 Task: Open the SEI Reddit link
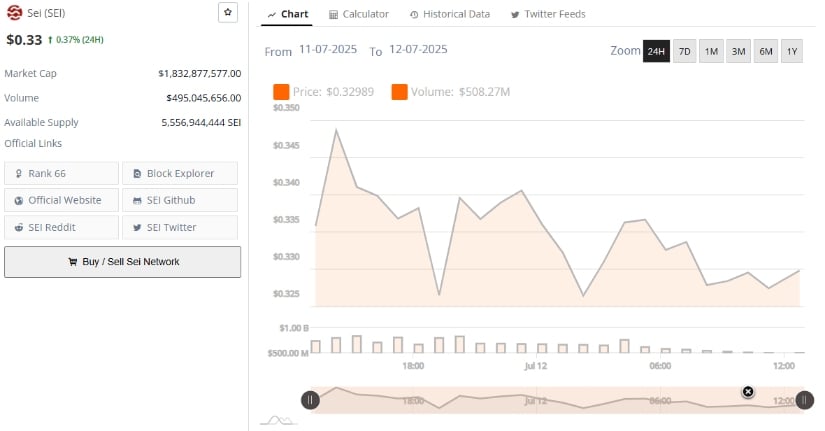tap(62, 227)
